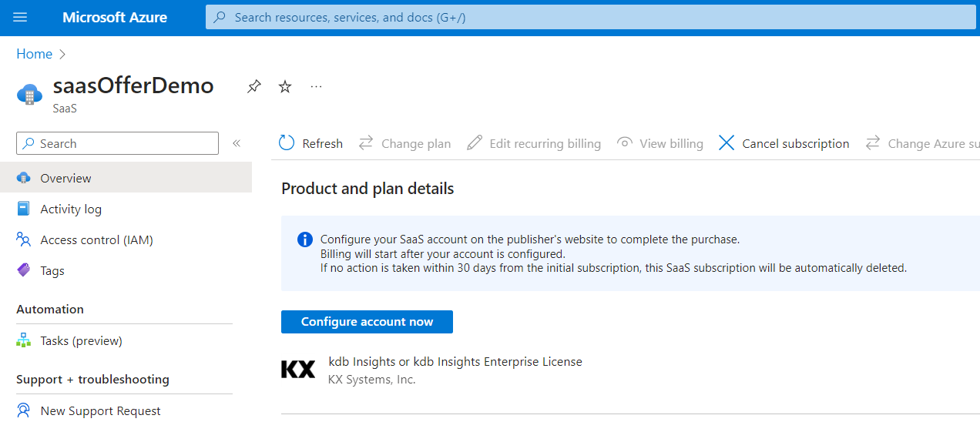
Task: Open the more options ellipsis menu
Action: [316, 87]
